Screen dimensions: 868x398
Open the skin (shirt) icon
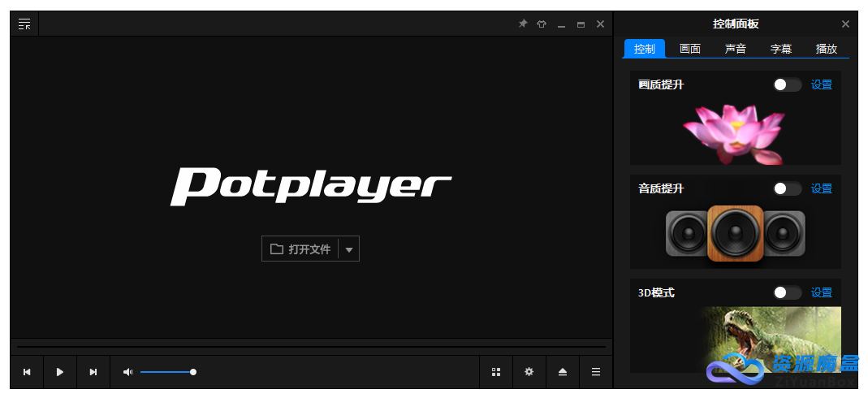point(542,24)
